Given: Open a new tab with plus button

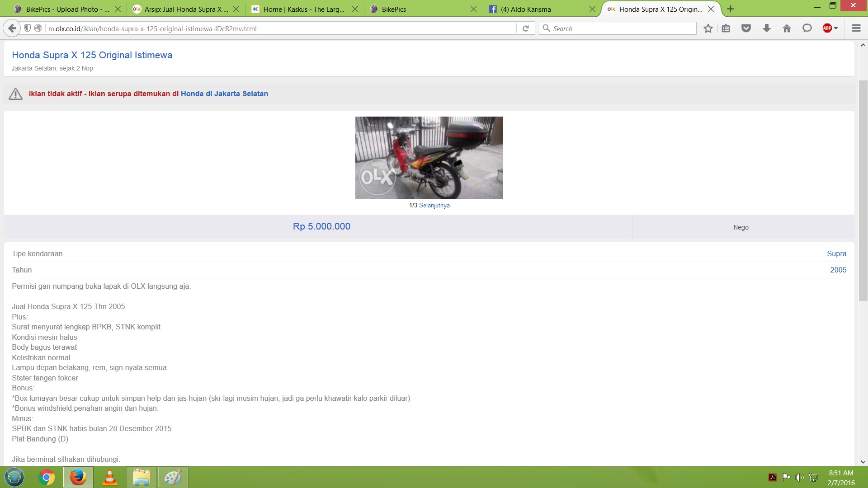Looking at the screenshot, I should (x=731, y=9).
